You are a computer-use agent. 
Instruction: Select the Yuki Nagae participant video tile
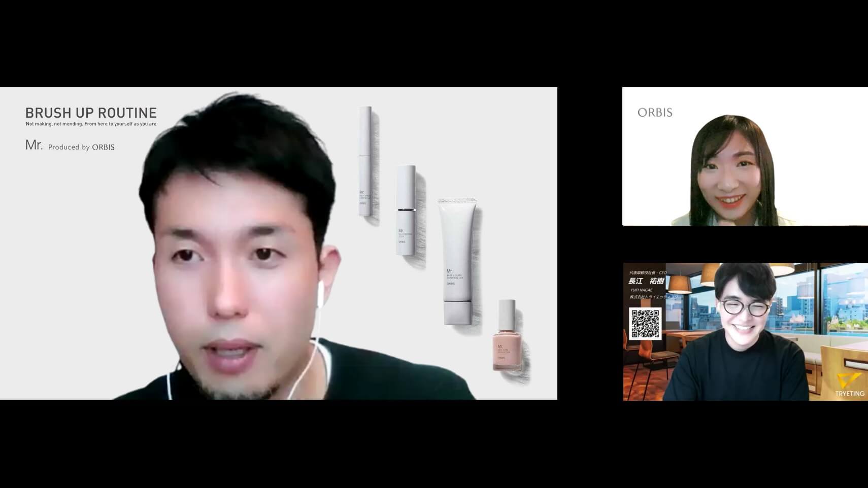click(x=746, y=332)
